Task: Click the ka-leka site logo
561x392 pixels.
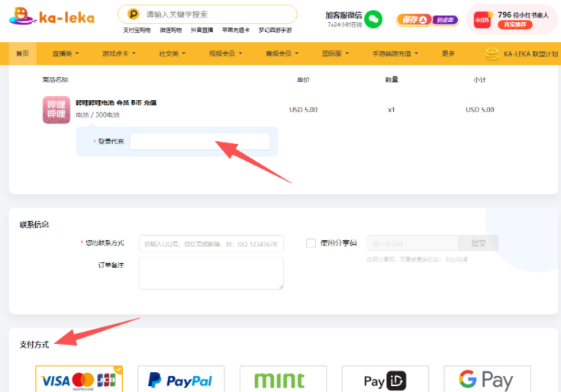Action: (x=52, y=16)
